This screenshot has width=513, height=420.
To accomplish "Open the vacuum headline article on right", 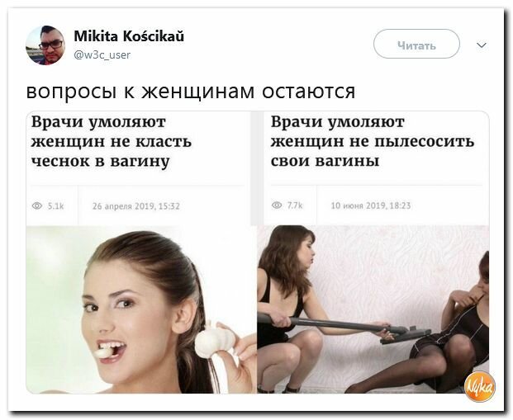I will click(x=373, y=141).
